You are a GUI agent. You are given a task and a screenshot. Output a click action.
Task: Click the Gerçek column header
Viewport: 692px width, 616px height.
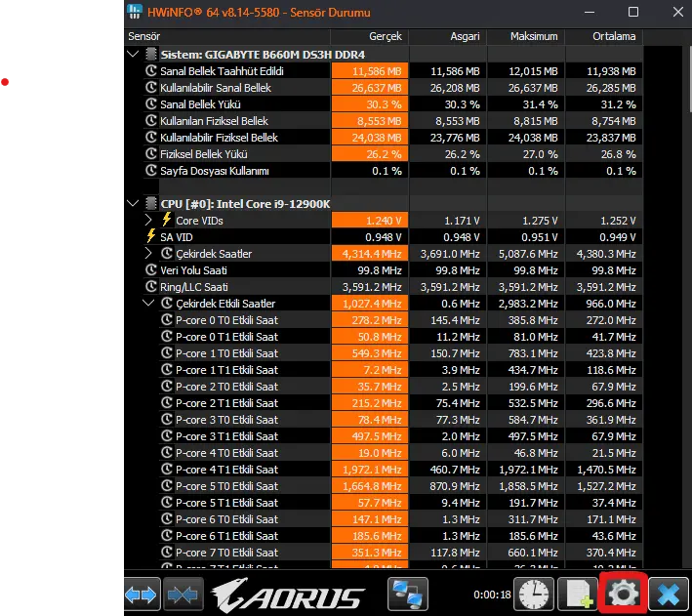(369, 36)
